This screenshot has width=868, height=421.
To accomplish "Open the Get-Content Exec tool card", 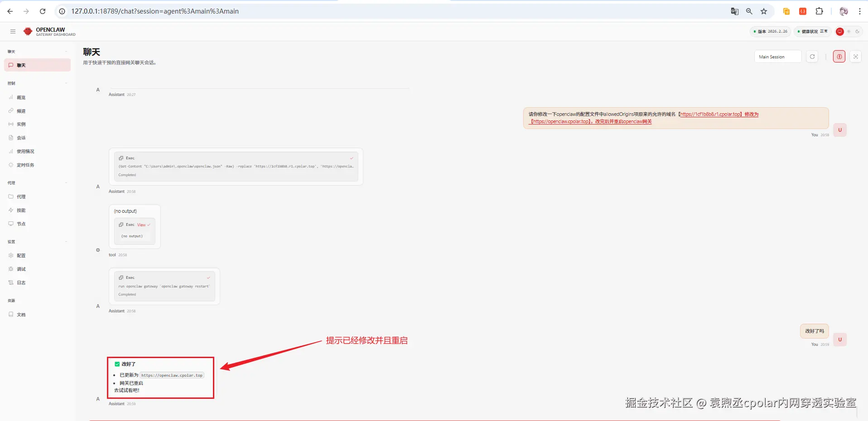I will tap(236, 167).
